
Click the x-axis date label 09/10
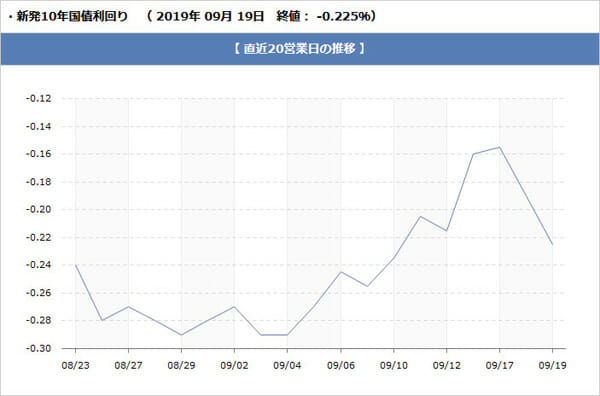click(393, 365)
